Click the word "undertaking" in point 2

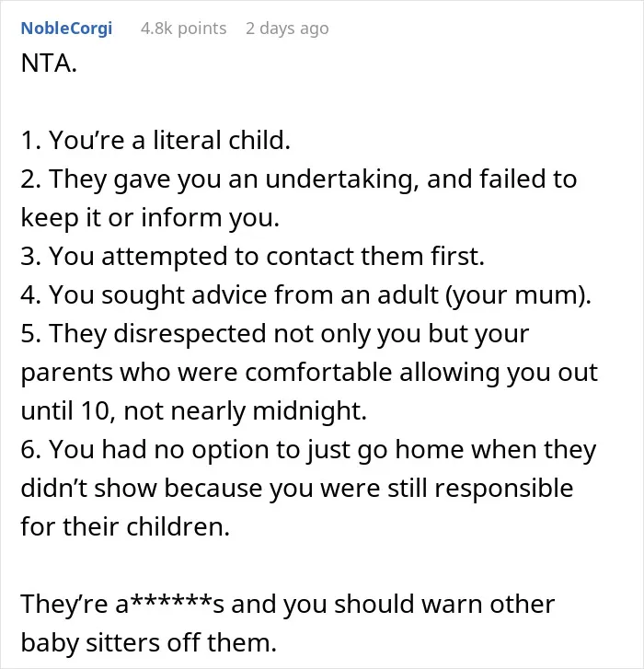[341, 179]
